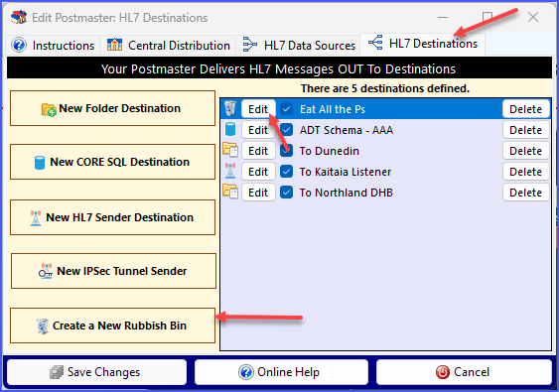Toggle the To Dunedin checkbox
This screenshot has width=559, height=392.
coord(286,151)
